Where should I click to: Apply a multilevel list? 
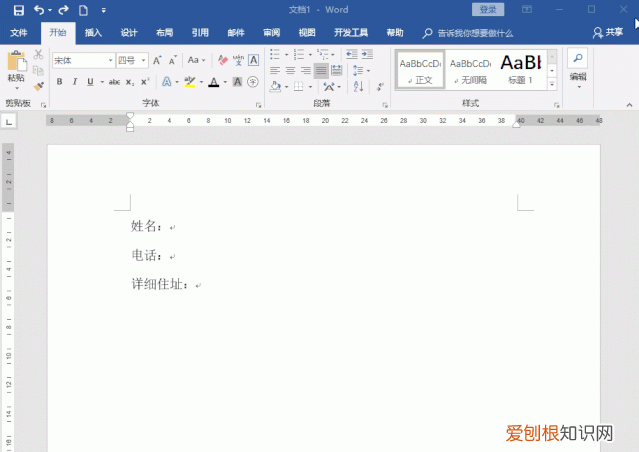coord(323,54)
